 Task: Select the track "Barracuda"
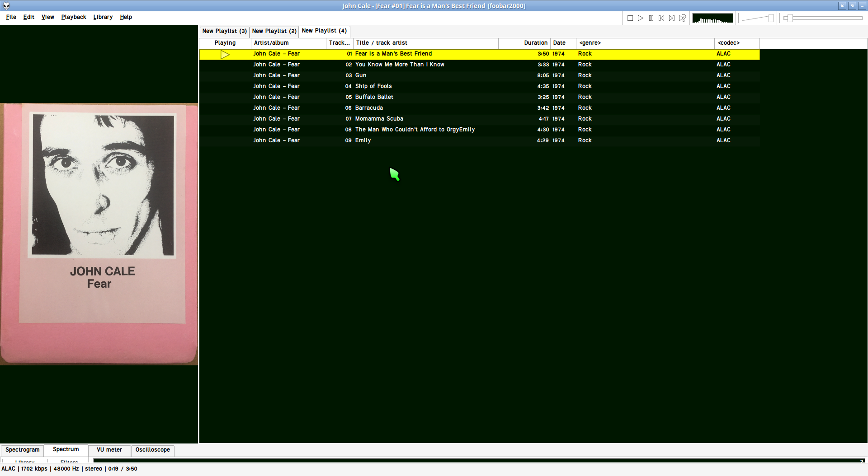click(x=479, y=108)
